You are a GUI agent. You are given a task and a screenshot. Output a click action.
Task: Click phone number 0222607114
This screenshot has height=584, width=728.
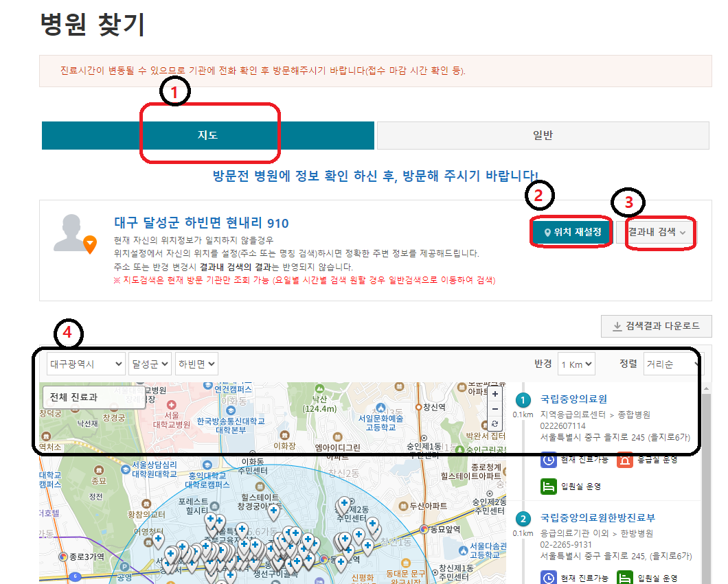click(x=562, y=426)
